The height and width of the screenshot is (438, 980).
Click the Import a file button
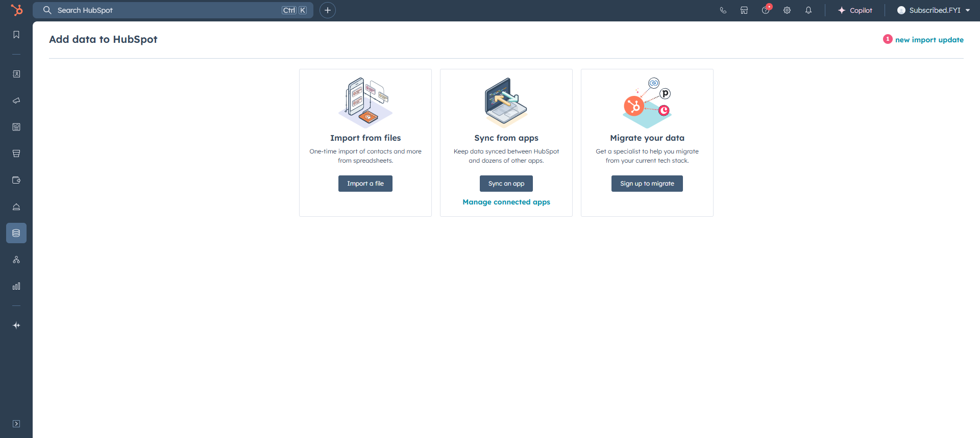tap(365, 184)
